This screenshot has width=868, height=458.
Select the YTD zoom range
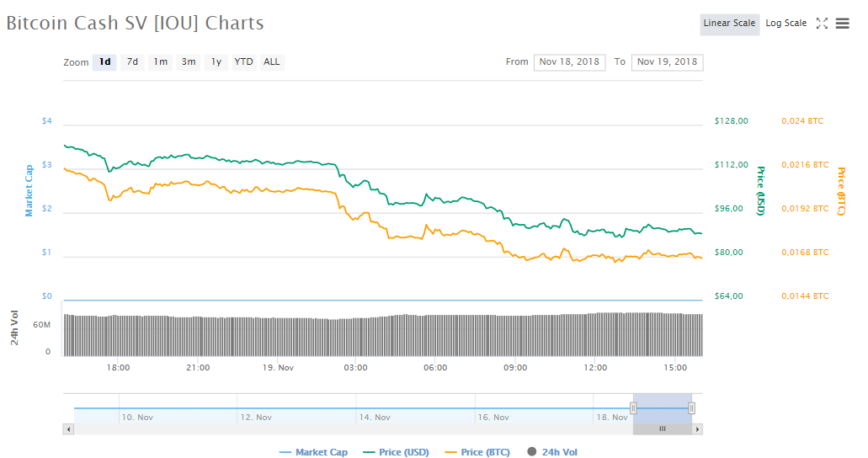click(x=243, y=62)
